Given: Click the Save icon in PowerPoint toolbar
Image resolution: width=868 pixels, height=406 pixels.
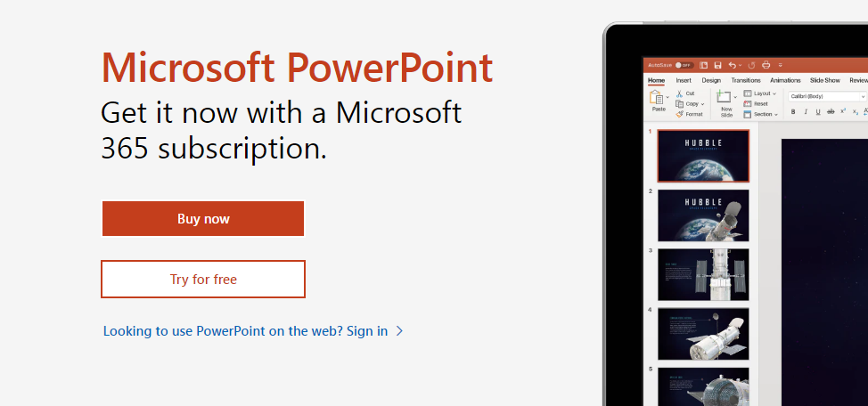Looking at the screenshot, I should 717,65.
